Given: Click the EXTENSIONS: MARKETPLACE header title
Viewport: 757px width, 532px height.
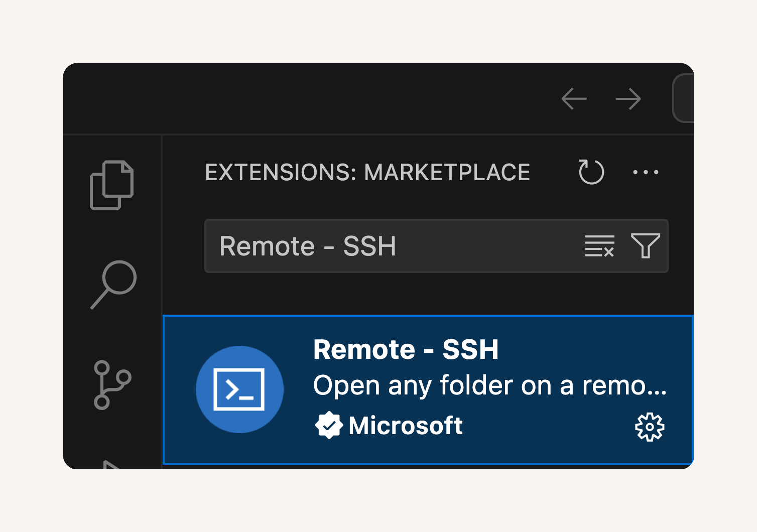Looking at the screenshot, I should pyautogui.click(x=367, y=172).
